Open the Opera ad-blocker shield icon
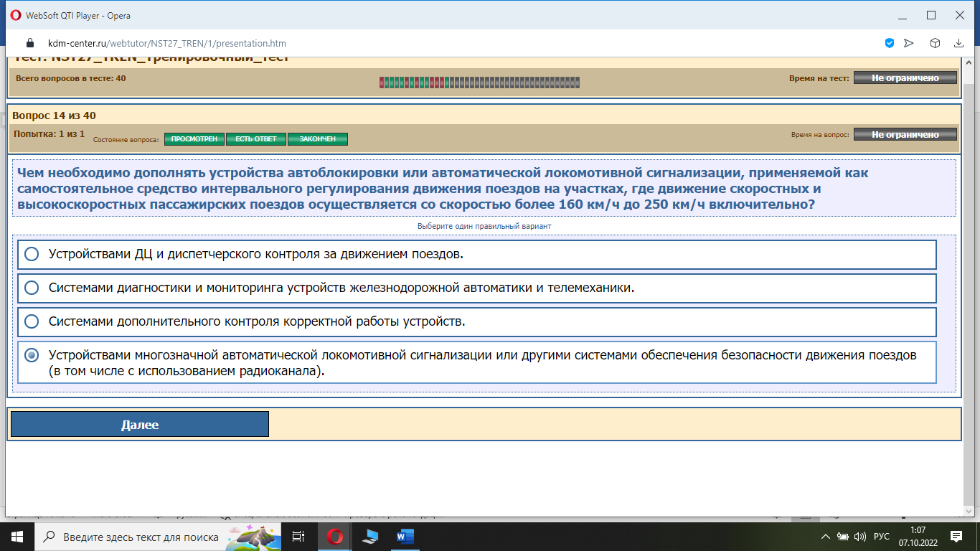The image size is (980, 551). coord(890,43)
